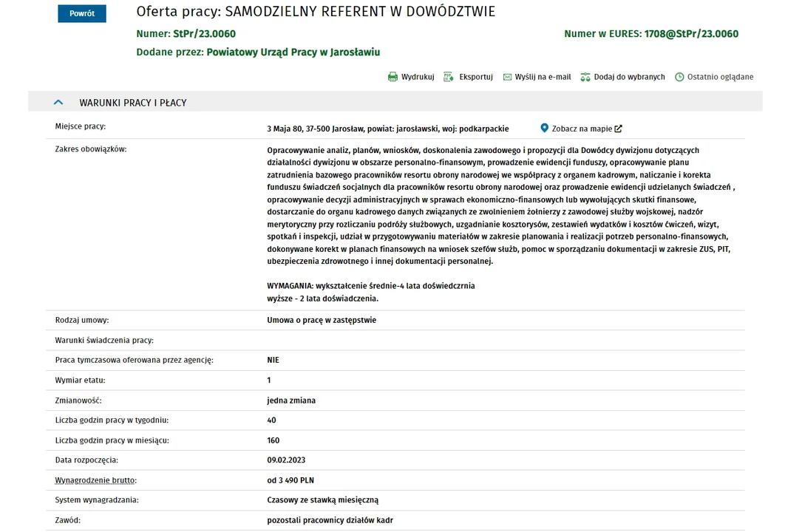The width and height of the screenshot is (785, 532).
Task: Click the Praca tymczasowa oferowana przez agencję label
Action: coord(135,360)
